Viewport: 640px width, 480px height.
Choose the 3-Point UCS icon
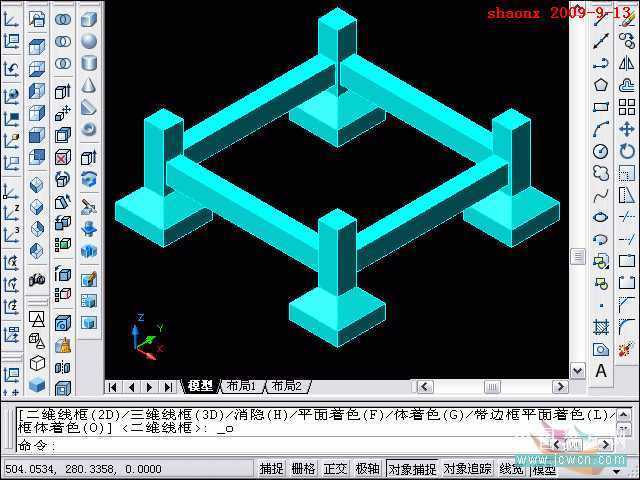click(x=11, y=236)
